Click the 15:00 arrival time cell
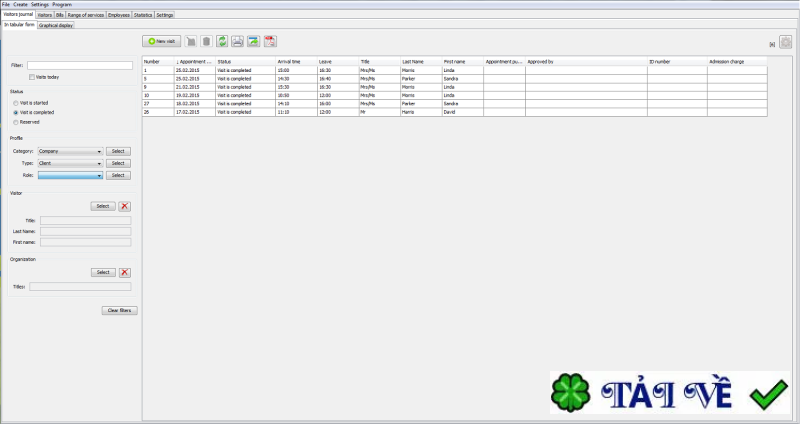 296,70
